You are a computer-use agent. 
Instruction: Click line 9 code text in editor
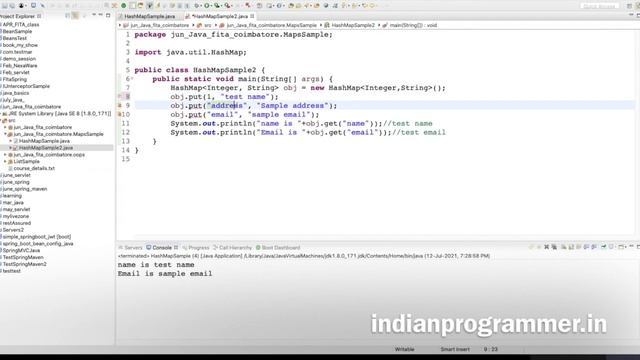click(254, 106)
